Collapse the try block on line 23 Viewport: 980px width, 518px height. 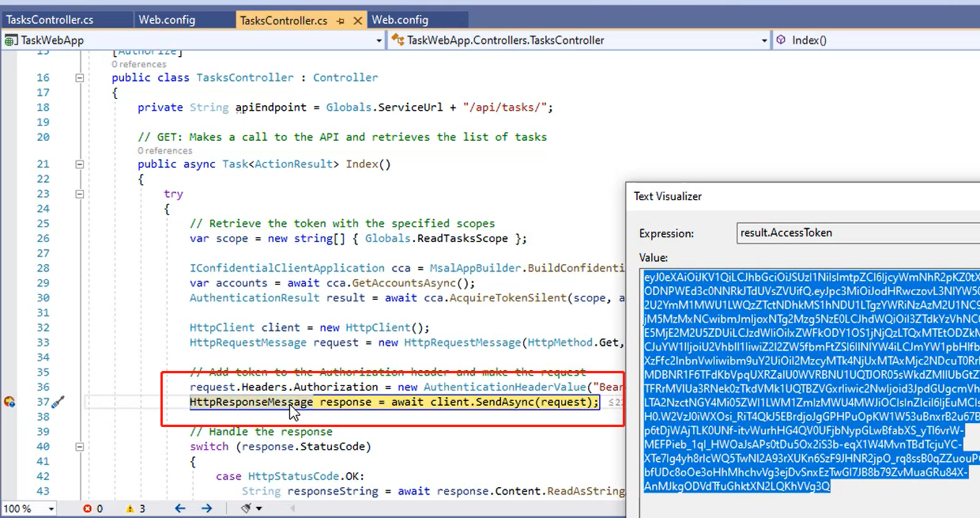pos(79,194)
